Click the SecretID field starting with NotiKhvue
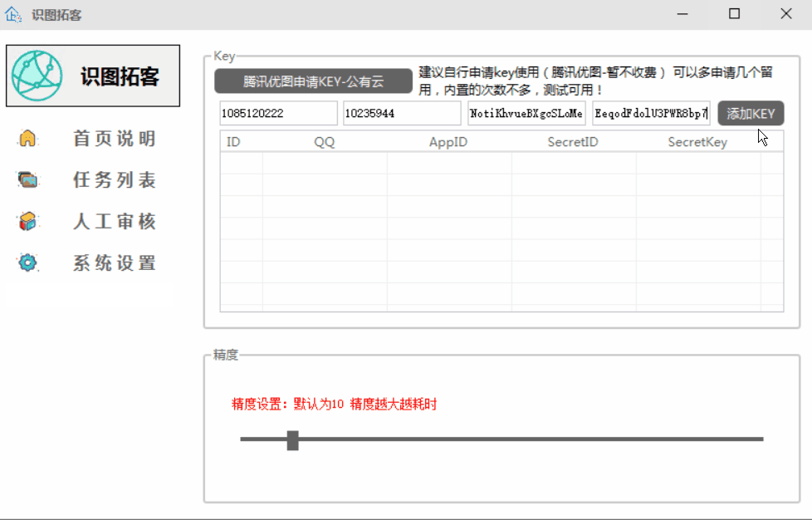 click(x=526, y=114)
